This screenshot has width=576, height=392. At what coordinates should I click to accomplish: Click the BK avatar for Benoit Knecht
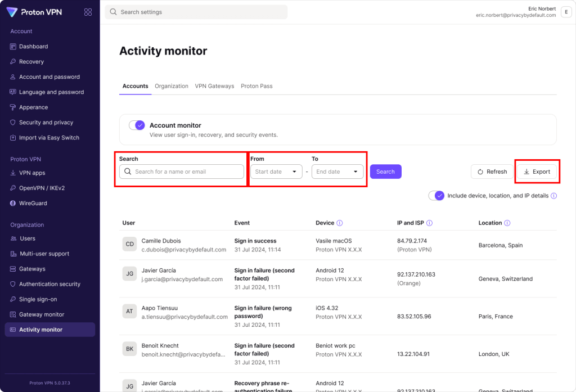pos(130,349)
